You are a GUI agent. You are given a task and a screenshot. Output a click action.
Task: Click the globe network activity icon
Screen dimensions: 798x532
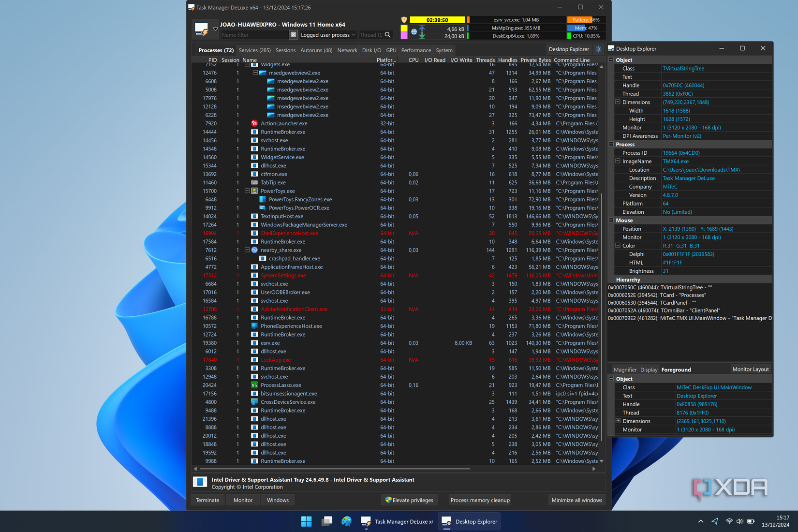[x=414, y=32]
